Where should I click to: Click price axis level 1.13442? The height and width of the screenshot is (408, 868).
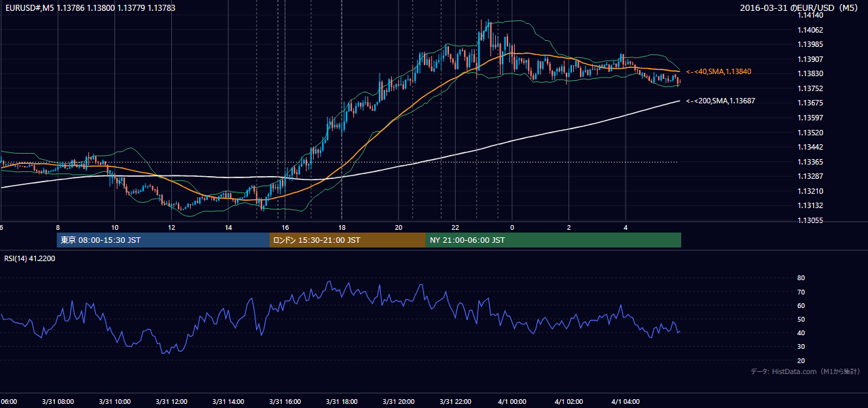pos(810,147)
